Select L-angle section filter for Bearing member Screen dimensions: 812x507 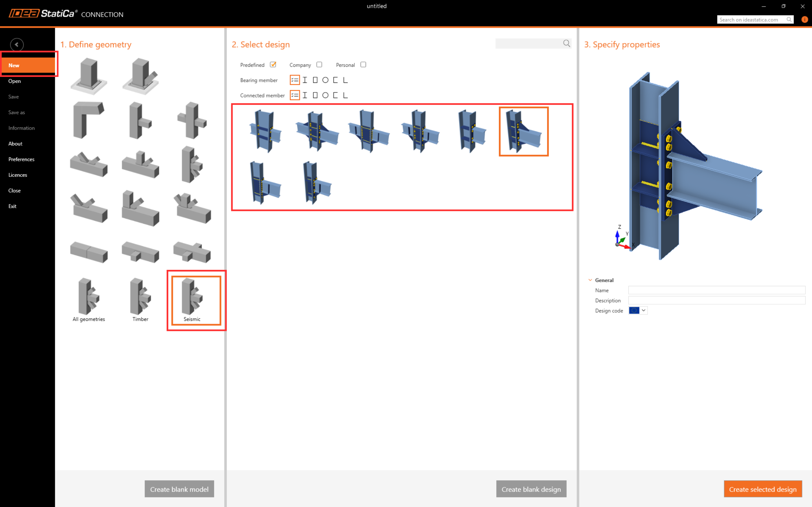[x=345, y=80]
